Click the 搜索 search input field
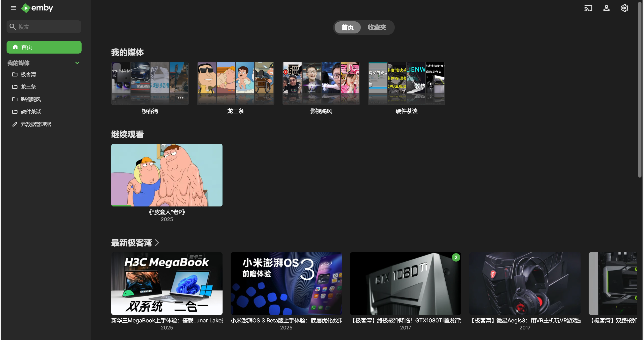This screenshot has width=644, height=340. 44,27
